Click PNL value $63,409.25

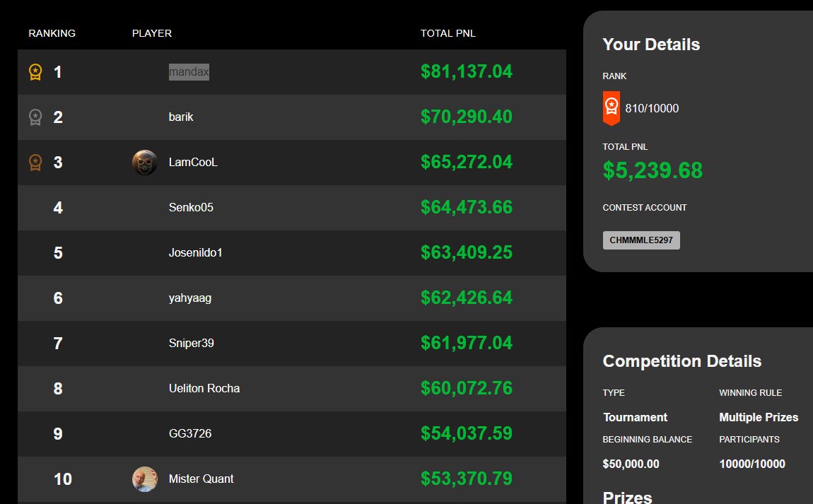pos(467,252)
